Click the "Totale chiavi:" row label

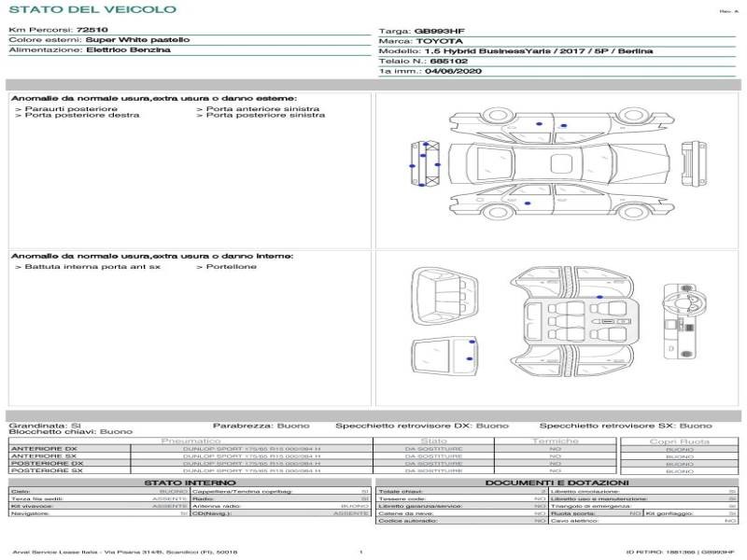pos(401,492)
